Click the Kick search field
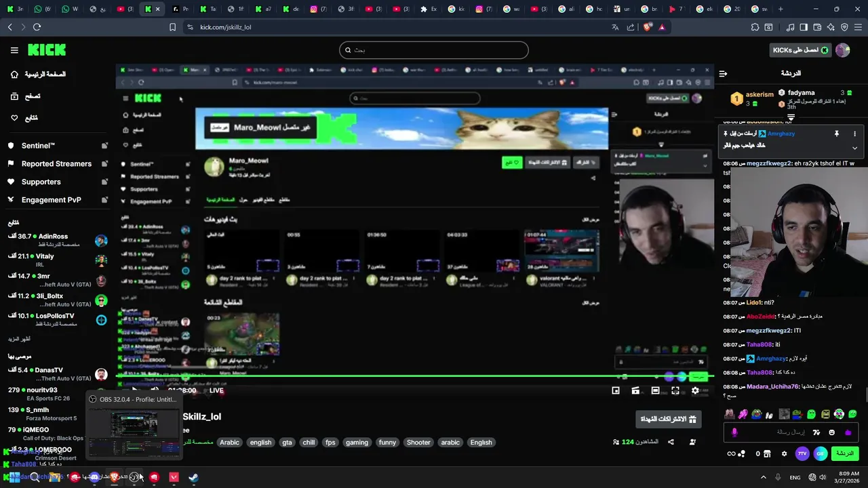 (434, 50)
